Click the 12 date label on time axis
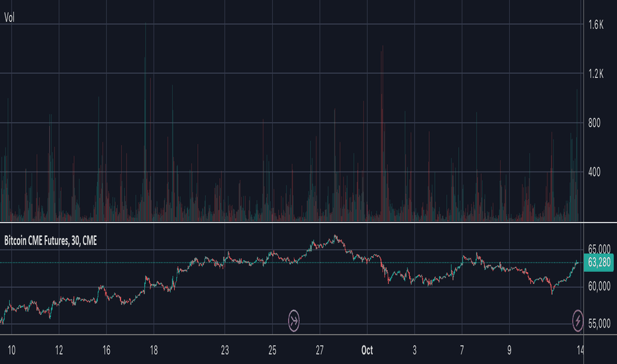 [x=59, y=350]
